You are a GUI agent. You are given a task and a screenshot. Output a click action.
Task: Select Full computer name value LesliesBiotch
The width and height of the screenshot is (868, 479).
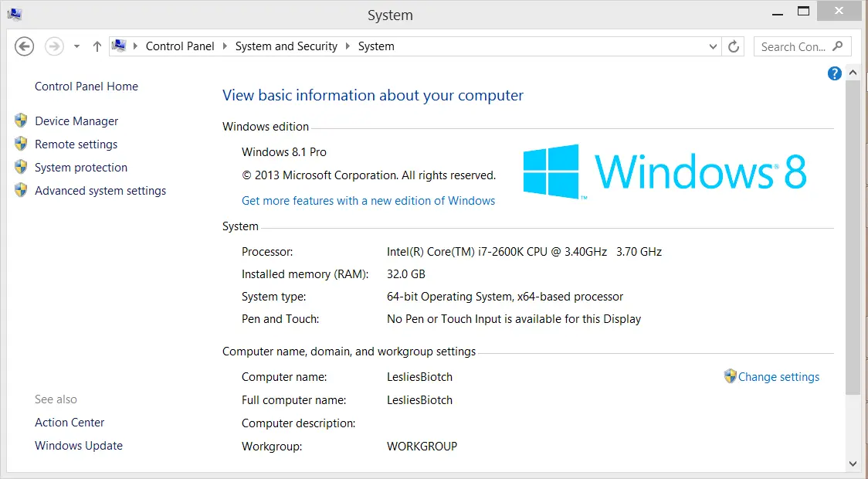[419, 400]
